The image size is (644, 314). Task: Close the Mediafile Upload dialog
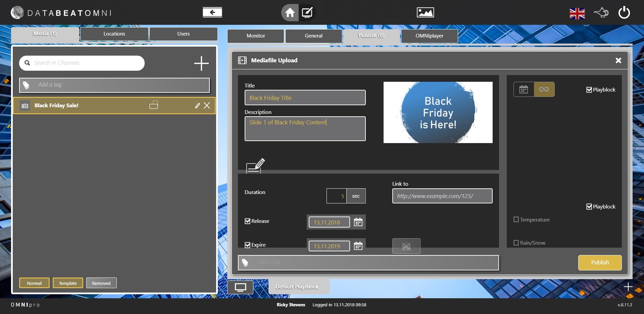coord(618,60)
